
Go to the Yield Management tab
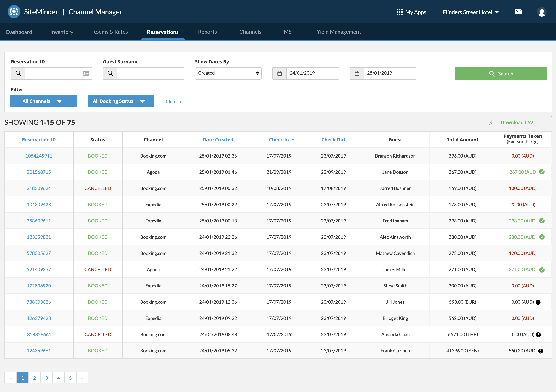click(x=339, y=32)
